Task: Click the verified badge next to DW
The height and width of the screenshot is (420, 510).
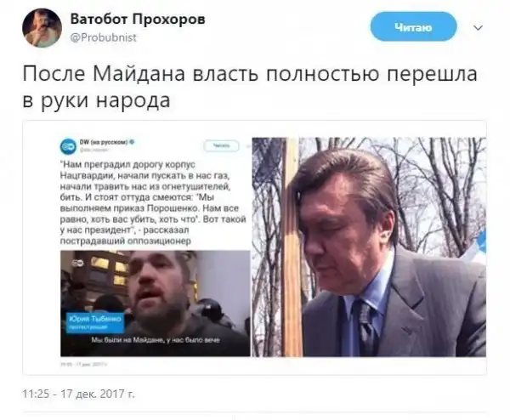Action: point(132,142)
